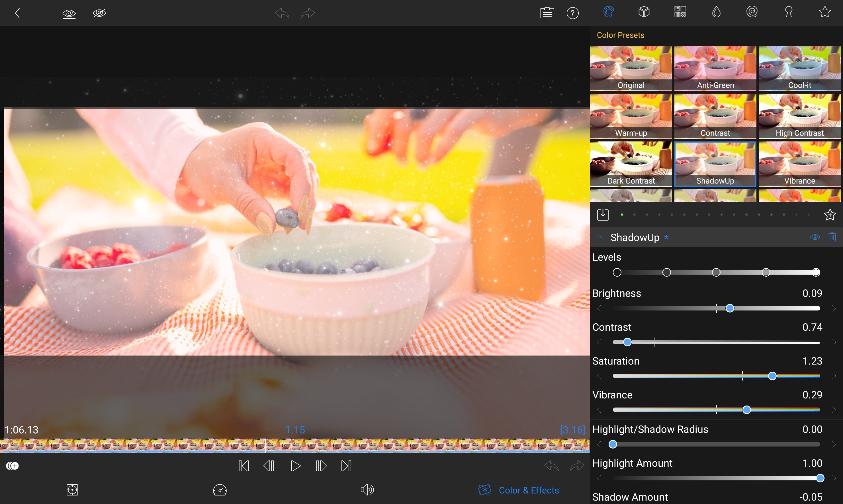Delete ShadowUp effect with trash button
The height and width of the screenshot is (504, 843).
(x=832, y=237)
